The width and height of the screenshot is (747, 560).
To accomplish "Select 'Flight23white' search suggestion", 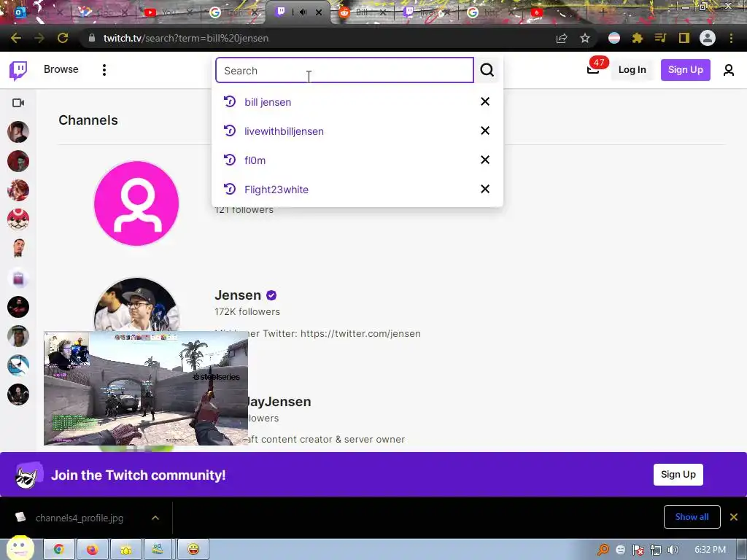I will tap(276, 190).
